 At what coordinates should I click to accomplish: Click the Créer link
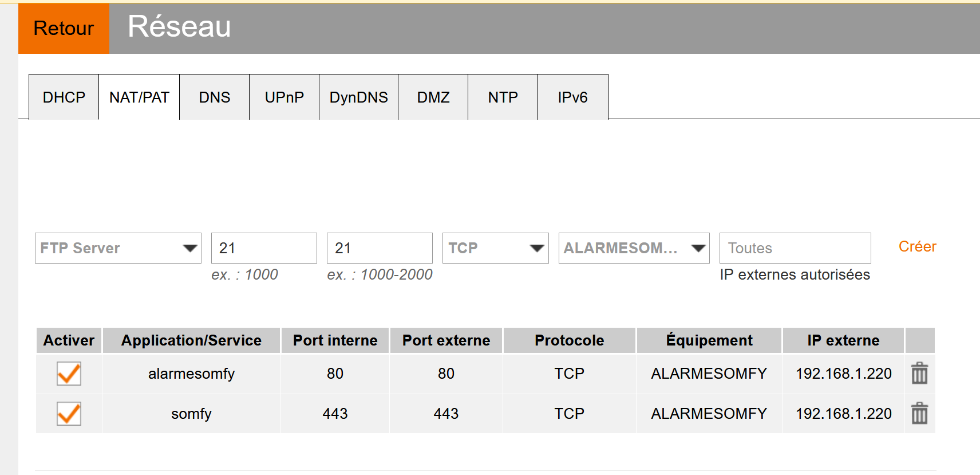click(x=917, y=246)
